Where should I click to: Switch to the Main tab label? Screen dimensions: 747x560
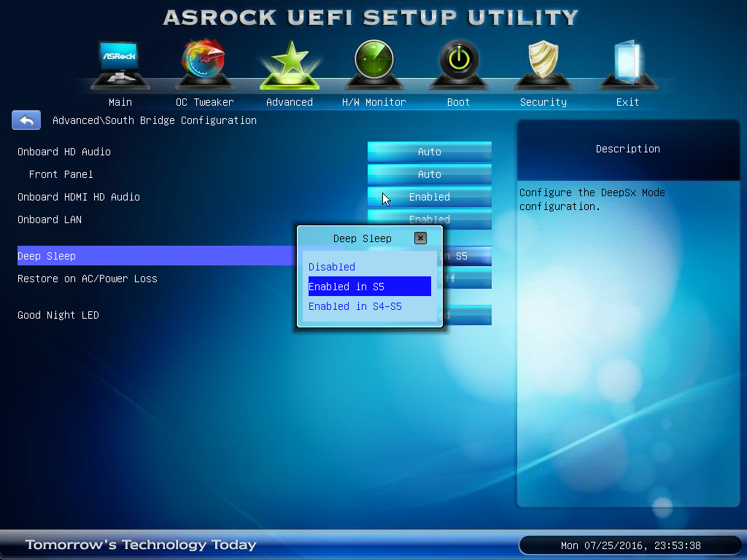click(120, 102)
